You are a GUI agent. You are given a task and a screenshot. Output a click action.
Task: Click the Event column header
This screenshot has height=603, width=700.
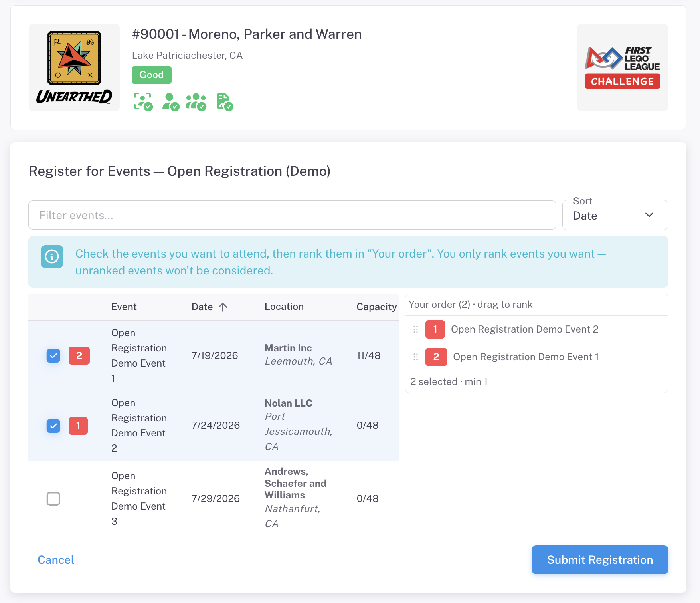click(x=124, y=307)
